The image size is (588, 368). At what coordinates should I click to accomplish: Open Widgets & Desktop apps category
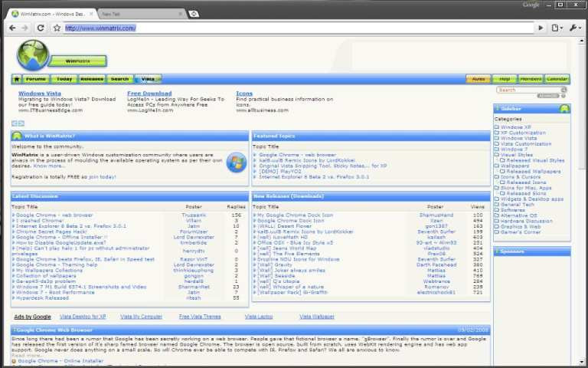click(532, 199)
